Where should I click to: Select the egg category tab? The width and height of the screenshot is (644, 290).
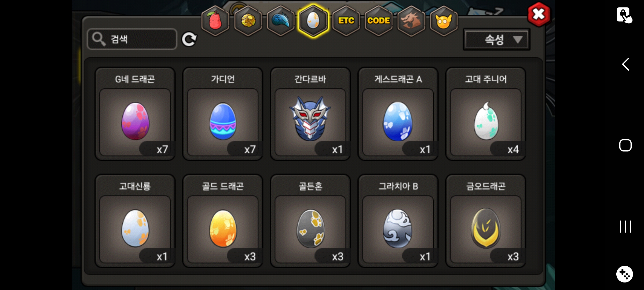point(313,20)
